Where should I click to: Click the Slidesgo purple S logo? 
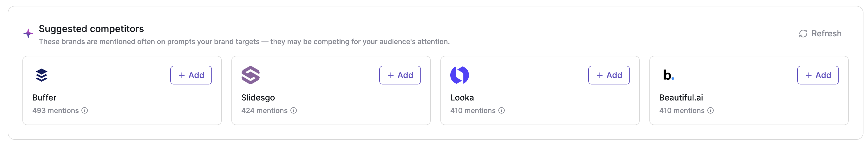(250, 75)
